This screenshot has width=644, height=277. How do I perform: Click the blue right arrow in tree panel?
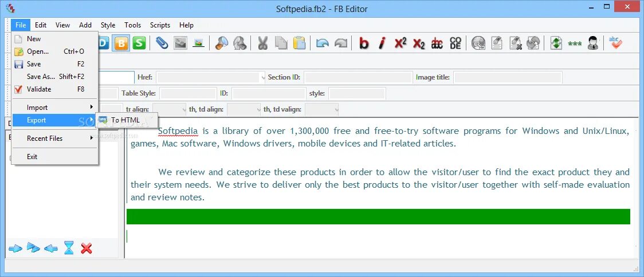[15, 248]
